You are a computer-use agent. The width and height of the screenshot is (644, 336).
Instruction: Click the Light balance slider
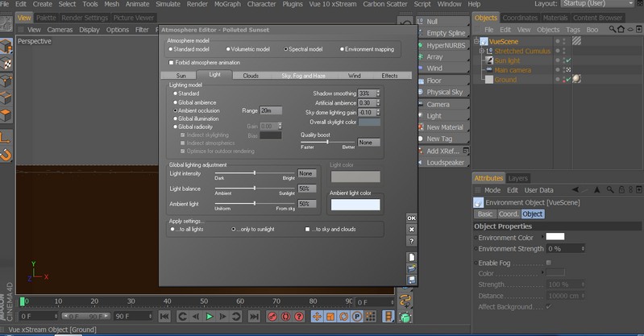coord(254,188)
